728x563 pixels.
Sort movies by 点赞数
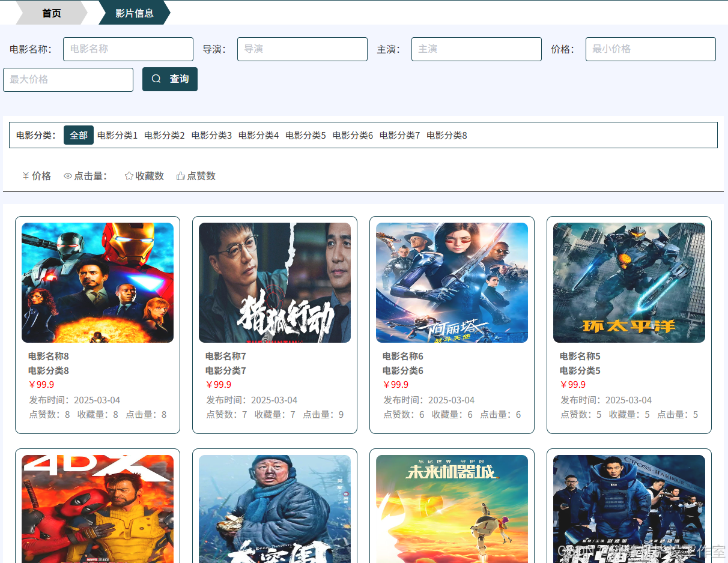coord(196,176)
